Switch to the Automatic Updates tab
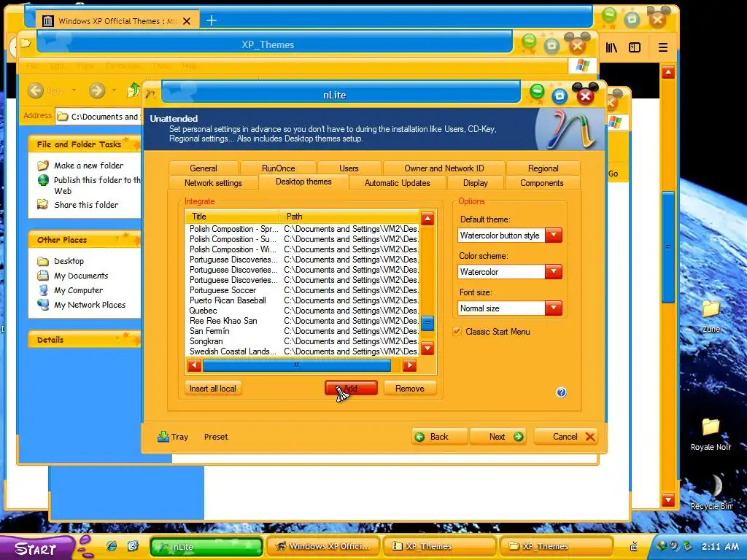Image resolution: width=747 pixels, height=560 pixels. 398,183
